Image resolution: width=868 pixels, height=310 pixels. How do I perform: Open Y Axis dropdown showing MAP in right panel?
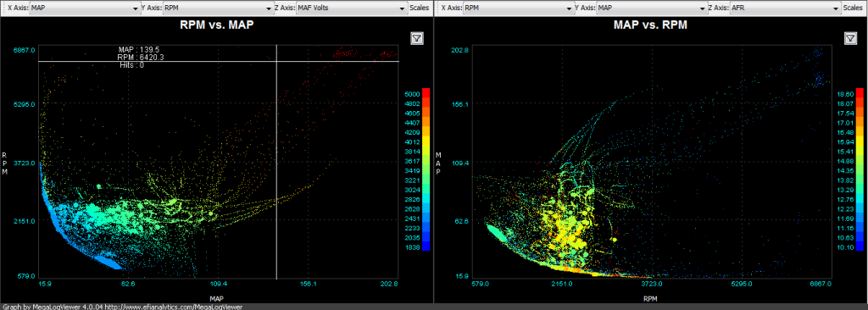(x=652, y=8)
